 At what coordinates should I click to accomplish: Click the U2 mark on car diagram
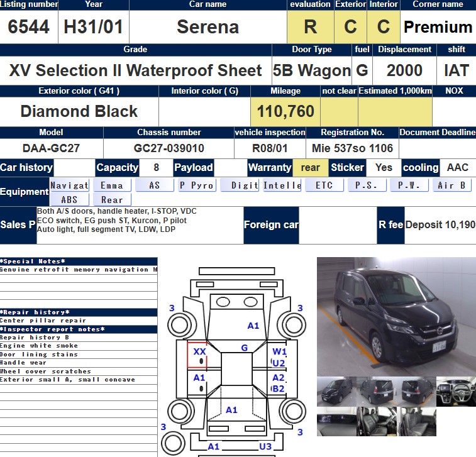tap(279, 363)
